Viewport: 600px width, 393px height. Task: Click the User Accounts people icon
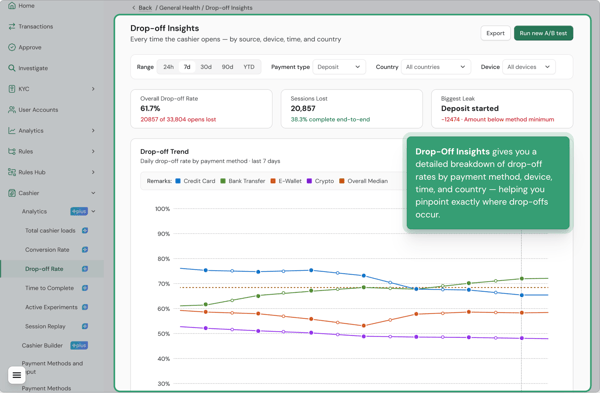click(12, 109)
